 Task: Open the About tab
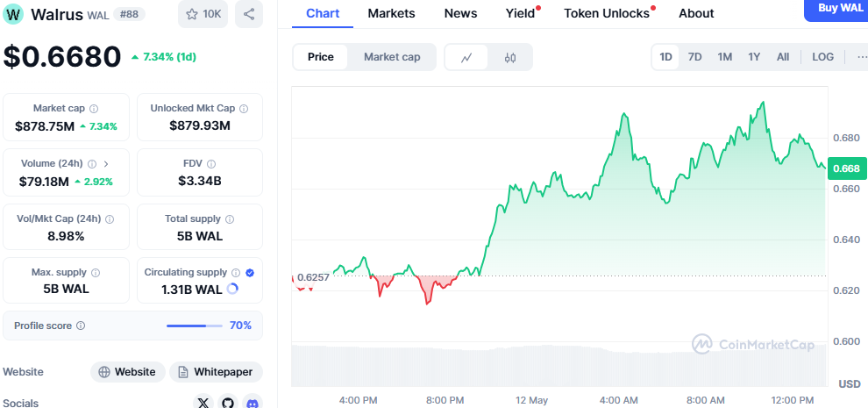(x=696, y=13)
